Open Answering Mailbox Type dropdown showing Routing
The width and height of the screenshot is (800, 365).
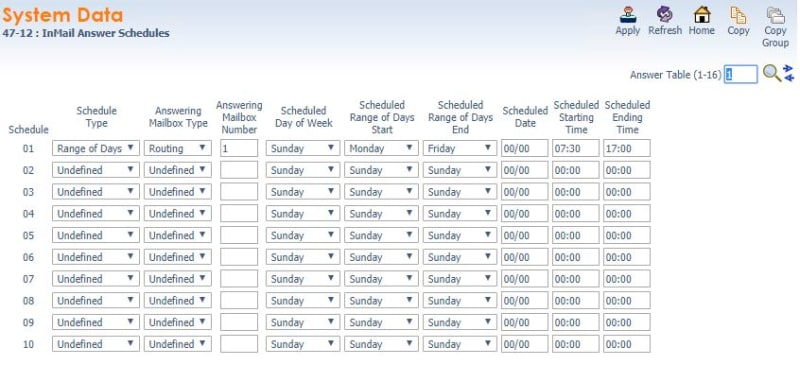tap(178, 149)
